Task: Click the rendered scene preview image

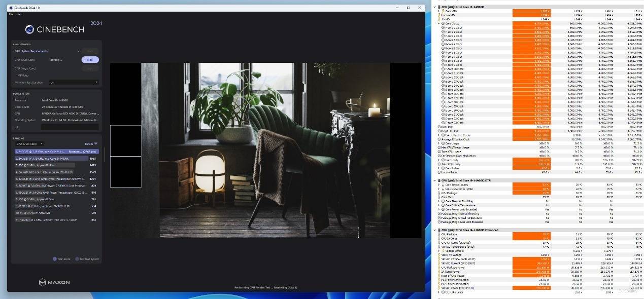Action: [266, 150]
